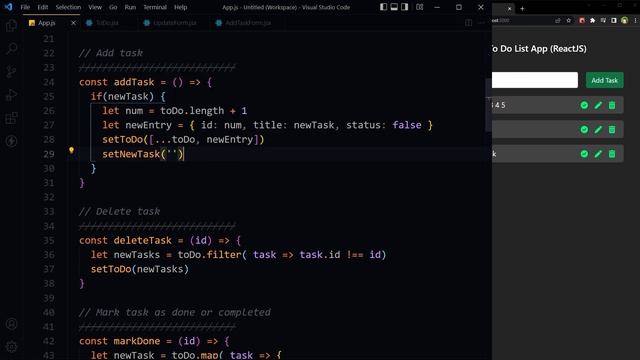Click 'deleteTask' on line 35
The image size is (640, 360).
[142, 240]
